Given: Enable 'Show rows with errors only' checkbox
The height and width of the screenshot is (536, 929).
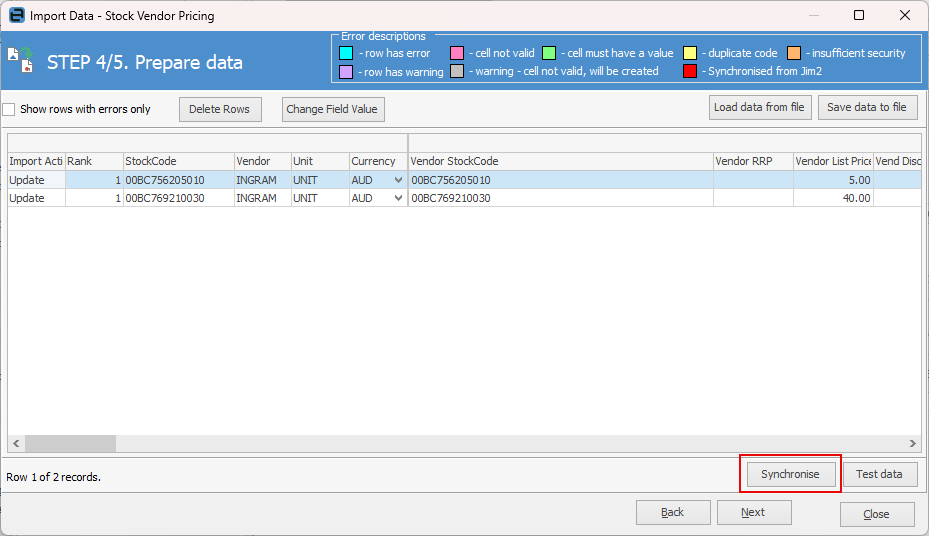Looking at the screenshot, I should pos(9,109).
